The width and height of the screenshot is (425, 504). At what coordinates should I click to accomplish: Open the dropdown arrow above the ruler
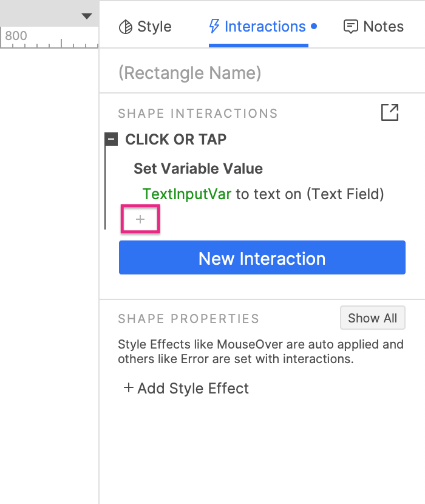(87, 16)
